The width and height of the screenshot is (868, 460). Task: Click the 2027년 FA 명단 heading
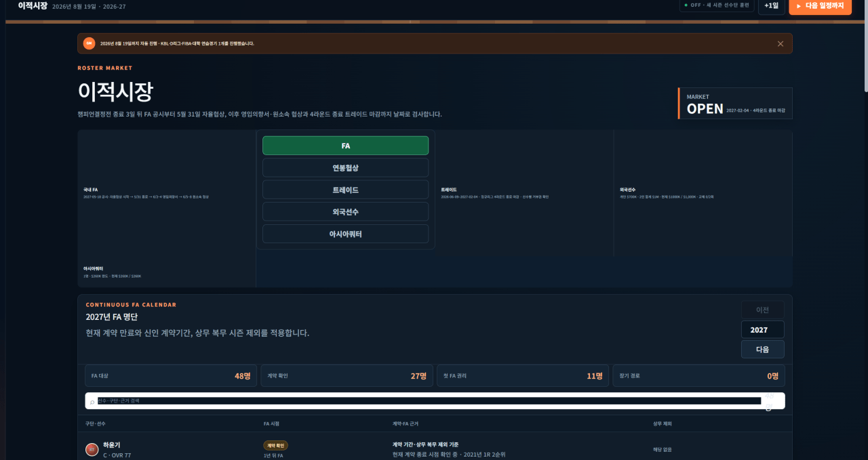pyautogui.click(x=112, y=317)
